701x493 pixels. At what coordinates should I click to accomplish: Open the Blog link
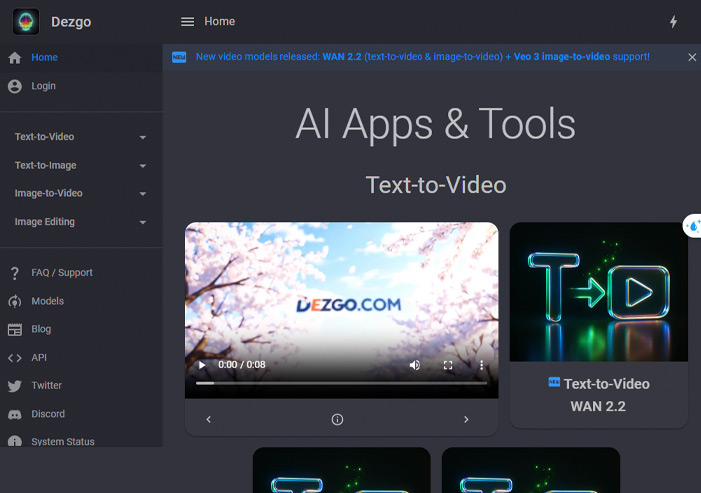81,329
